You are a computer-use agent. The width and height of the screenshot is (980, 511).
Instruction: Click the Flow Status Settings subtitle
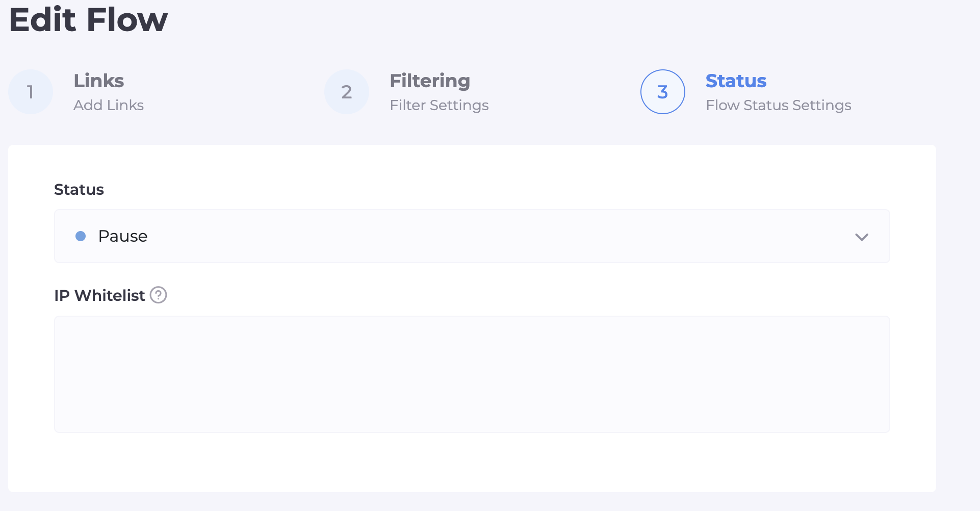[x=779, y=105]
